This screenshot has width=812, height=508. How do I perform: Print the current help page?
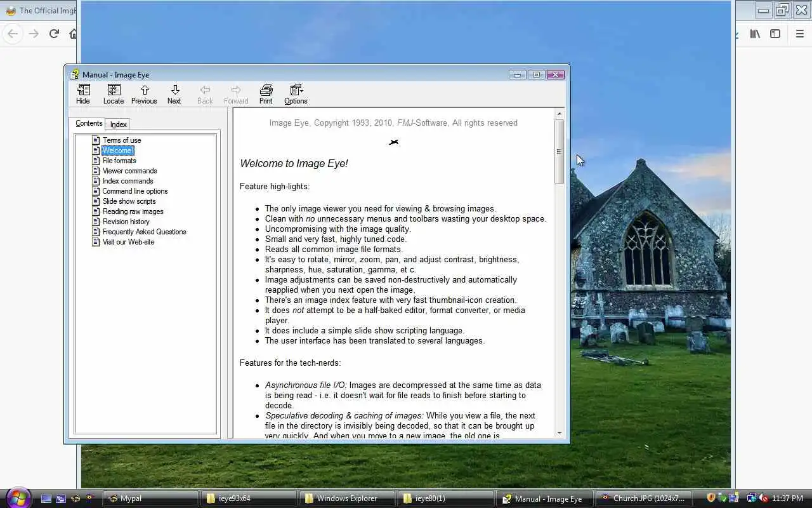click(266, 94)
